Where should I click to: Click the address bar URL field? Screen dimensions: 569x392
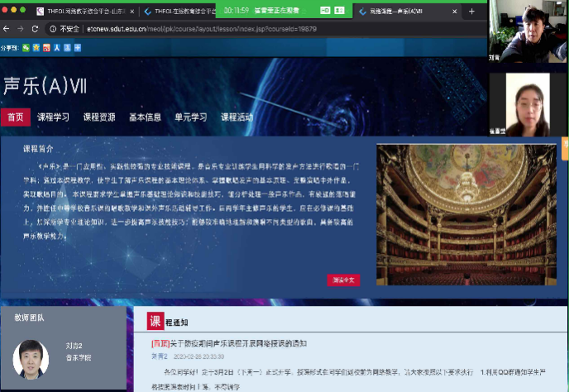(248, 28)
